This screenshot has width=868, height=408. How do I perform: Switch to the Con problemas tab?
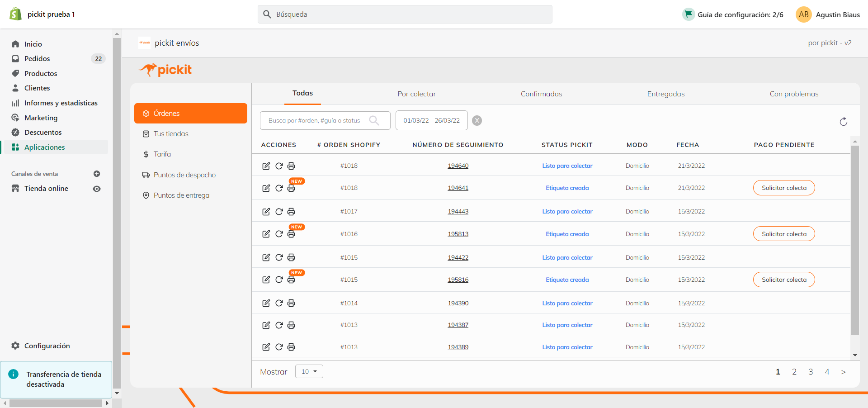pyautogui.click(x=794, y=94)
